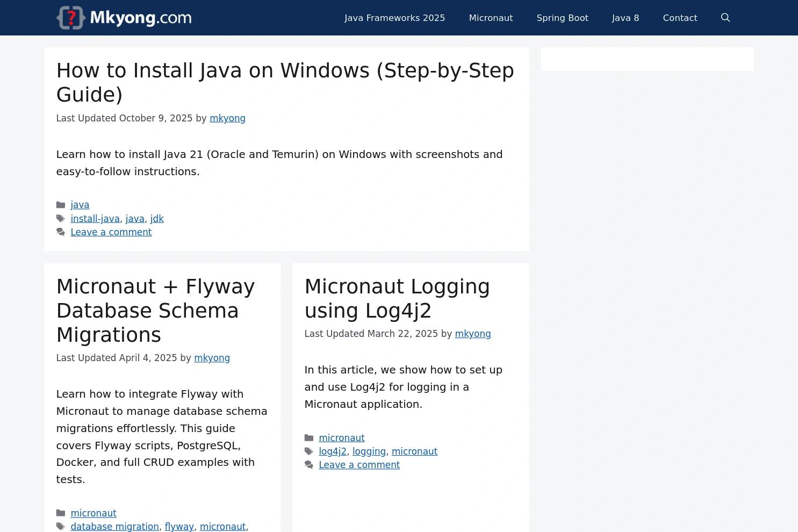798x532 pixels.
Task: Select the Java 8 menu item
Action: pos(626,18)
